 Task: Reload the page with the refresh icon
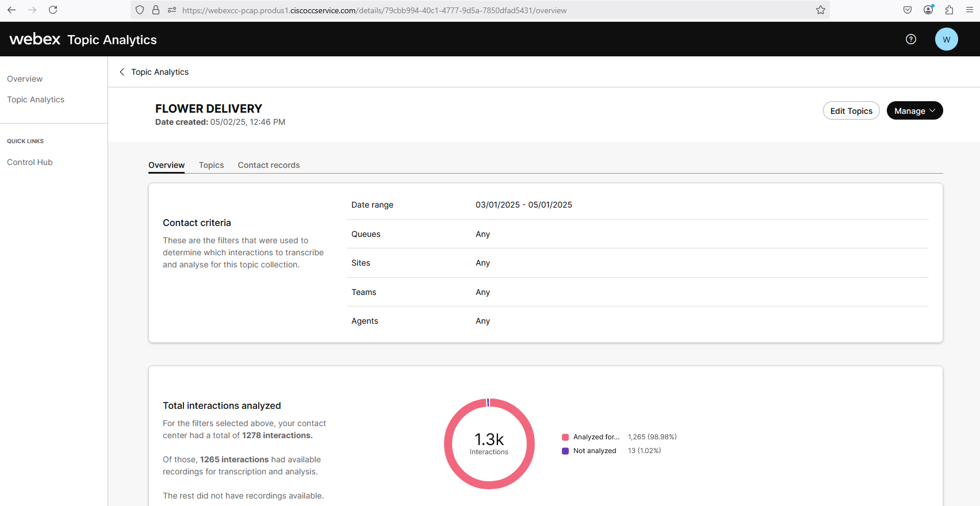[53, 10]
